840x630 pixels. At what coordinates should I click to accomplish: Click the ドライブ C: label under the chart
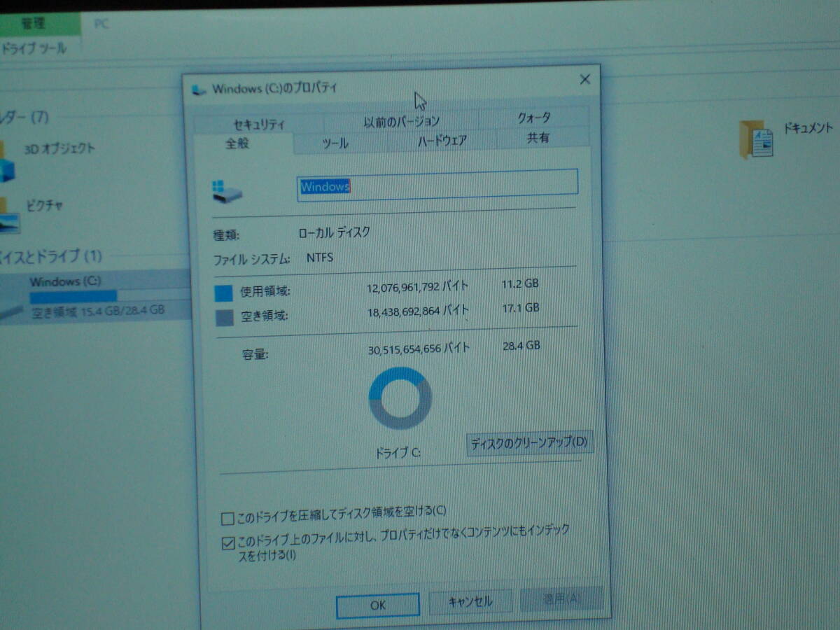[398, 452]
